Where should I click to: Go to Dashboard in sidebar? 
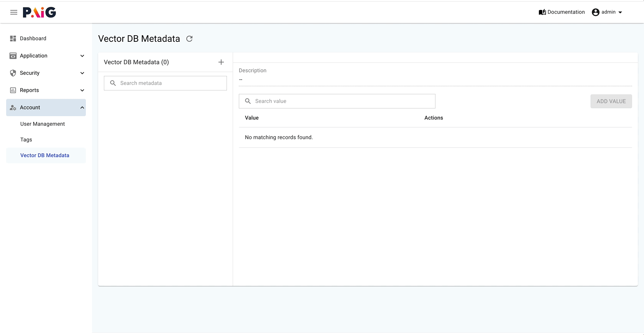pos(46,38)
